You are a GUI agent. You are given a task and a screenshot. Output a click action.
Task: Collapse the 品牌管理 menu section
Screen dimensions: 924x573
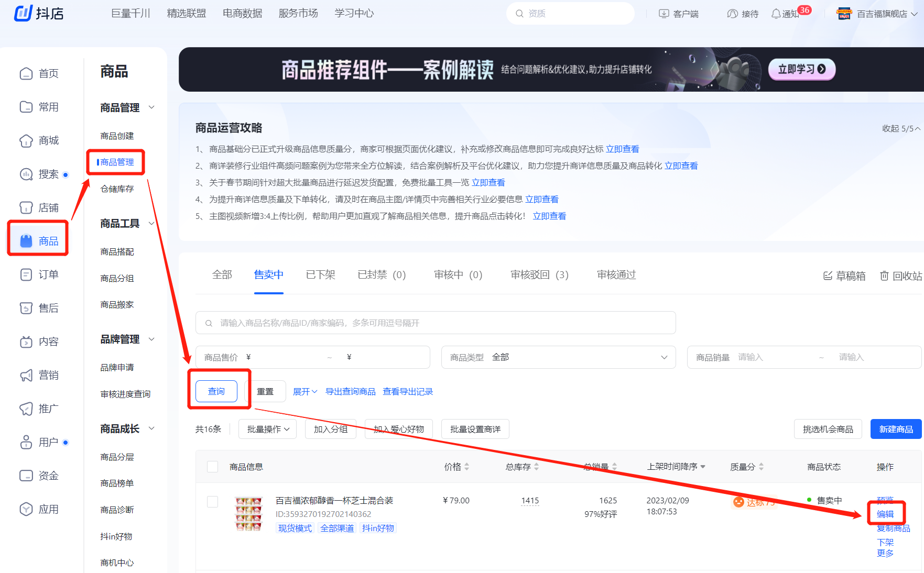pyautogui.click(x=151, y=339)
